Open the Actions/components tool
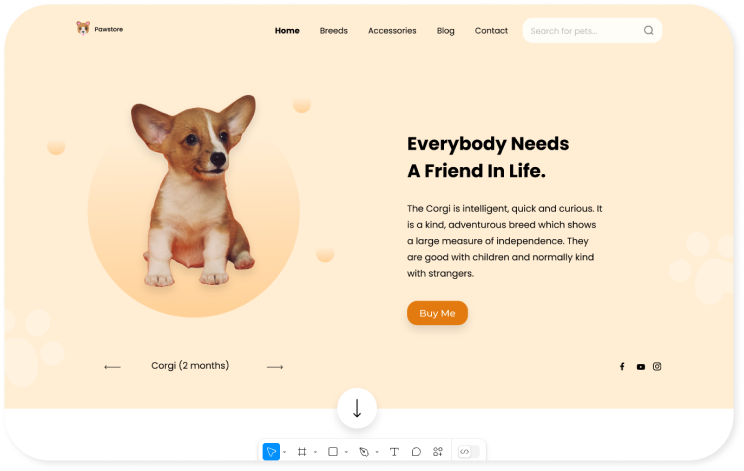 (x=438, y=452)
